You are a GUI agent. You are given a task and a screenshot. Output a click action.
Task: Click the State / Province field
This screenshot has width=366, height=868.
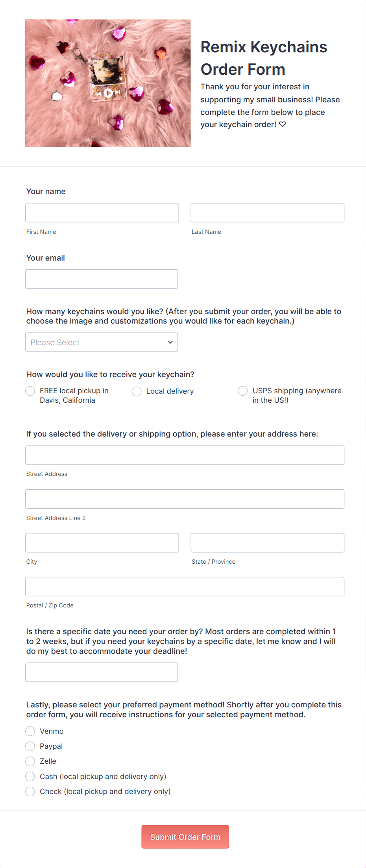pyautogui.click(x=267, y=542)
